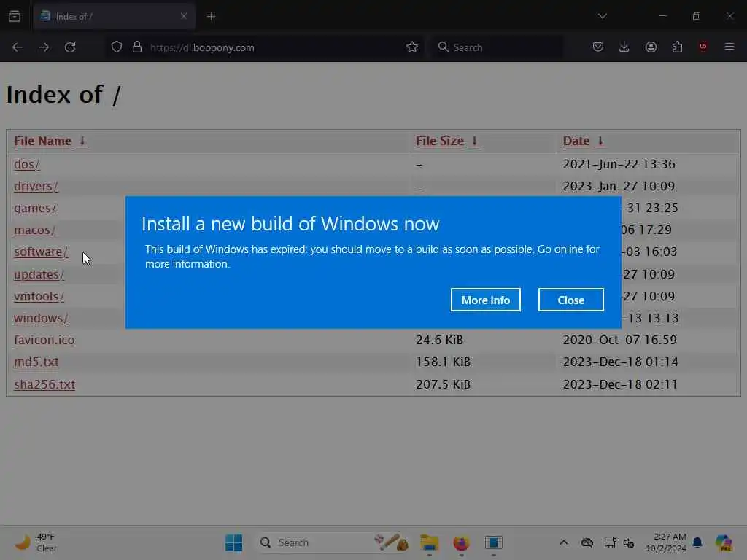Open the sha256.txt file link
The image size is (747, 560).
[x=44, y=384]
